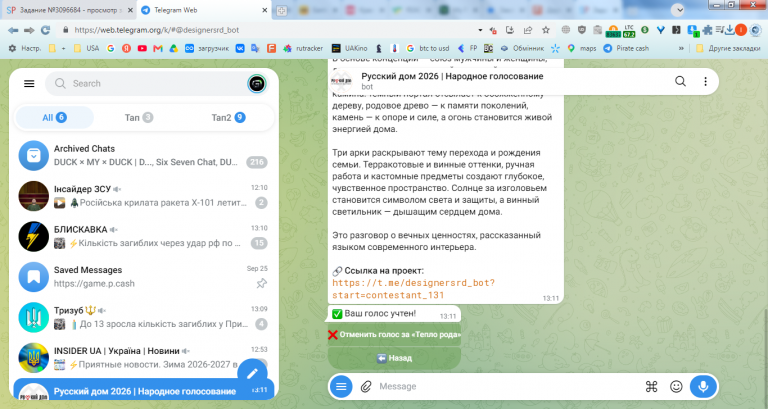
Task: Open the VK bookmark icon
Action: coord(240,48)
